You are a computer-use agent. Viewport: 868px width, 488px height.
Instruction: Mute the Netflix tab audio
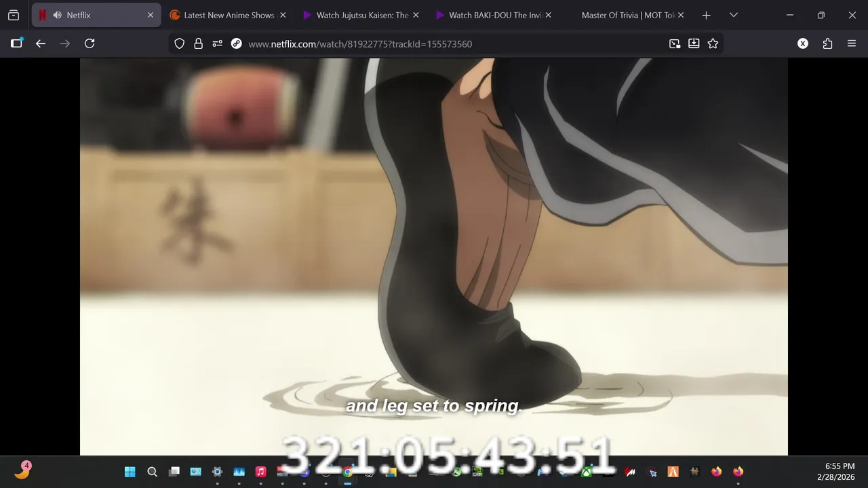coord(57,15)
